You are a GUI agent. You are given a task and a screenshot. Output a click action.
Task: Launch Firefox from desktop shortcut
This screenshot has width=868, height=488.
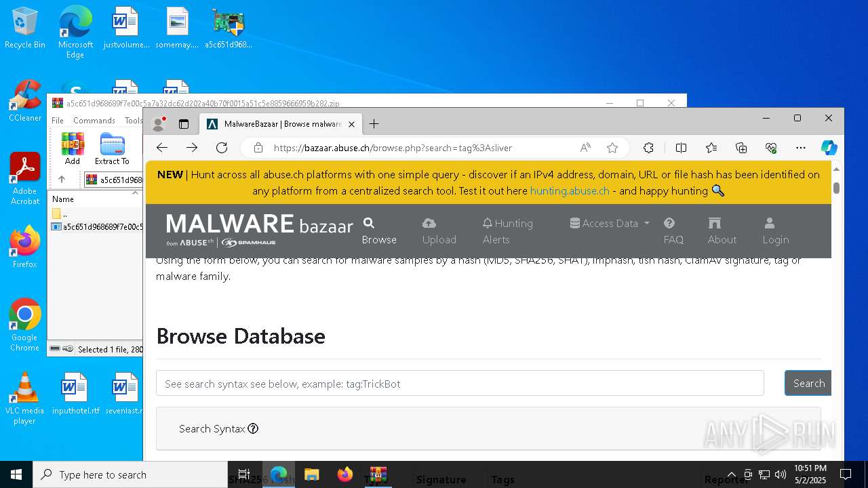[x=25, y=247]
